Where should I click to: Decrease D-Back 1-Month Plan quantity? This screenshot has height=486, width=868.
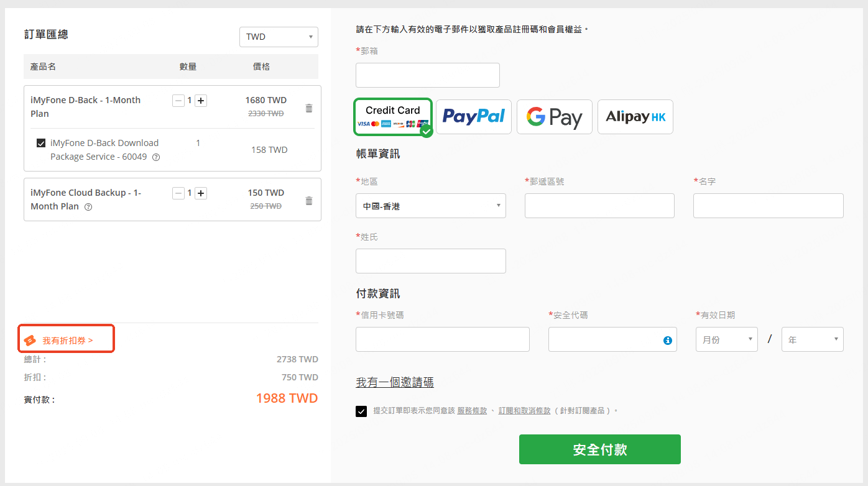(x=178, y=101)
